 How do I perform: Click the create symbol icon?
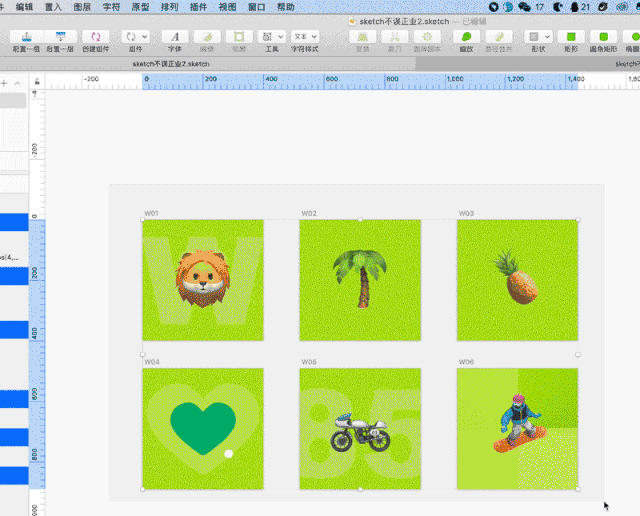(96, 37)
